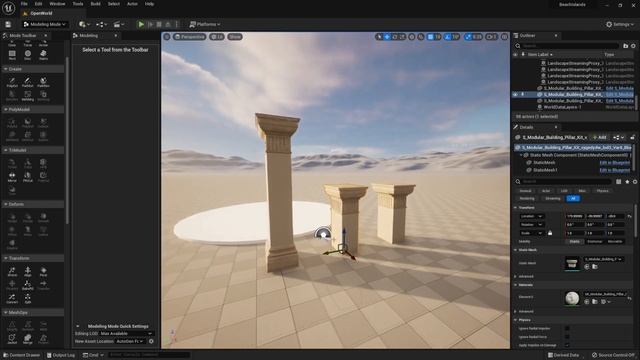Open the Window menu
Viewport: 640px width, 360px height.
coord(57,4)
